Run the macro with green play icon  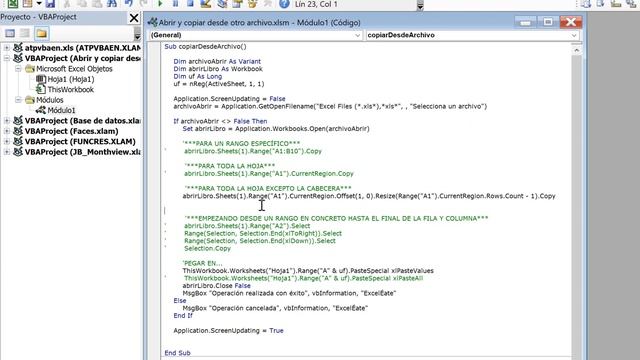coord(160,4)
